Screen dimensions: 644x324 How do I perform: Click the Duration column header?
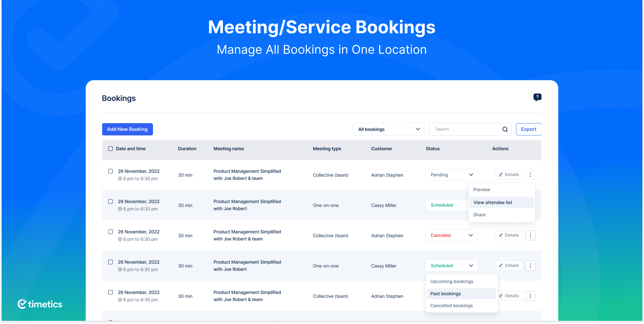[187, 149]
